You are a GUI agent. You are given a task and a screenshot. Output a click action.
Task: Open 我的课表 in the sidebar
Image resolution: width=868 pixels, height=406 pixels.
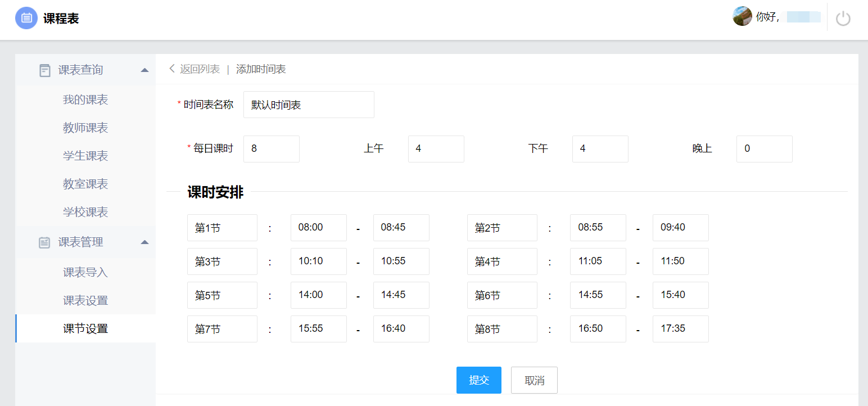click(85, 100)
